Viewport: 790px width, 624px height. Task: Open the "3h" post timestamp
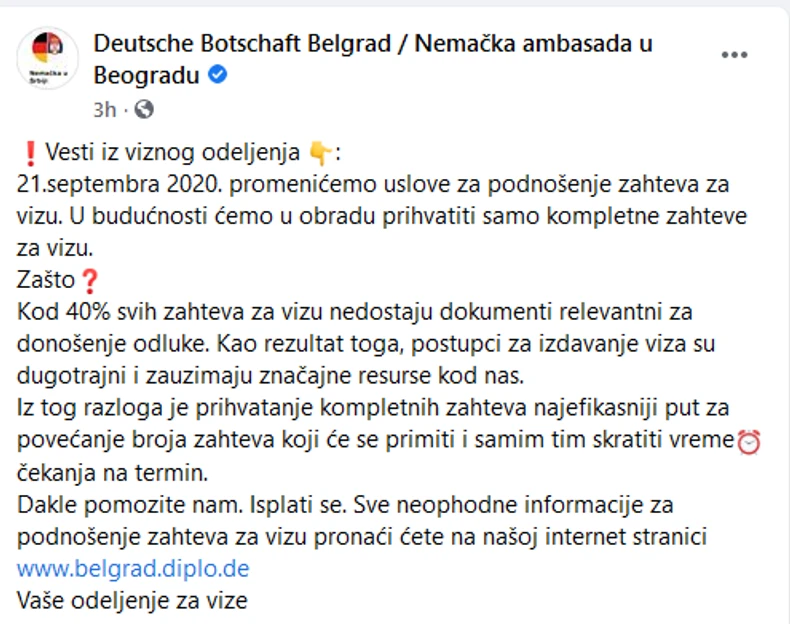pyautogui.click(x=104, y=108)
